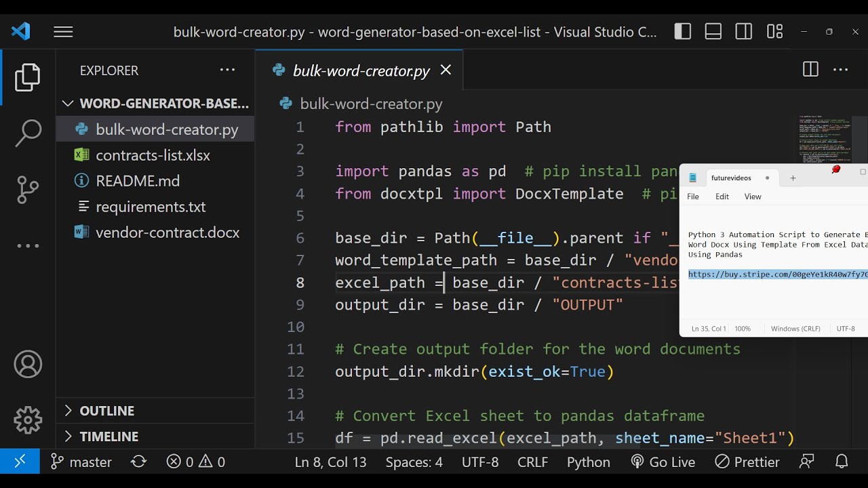
Task: Toggle the bottom panel layout button
Action: click(x=713, y=32)
